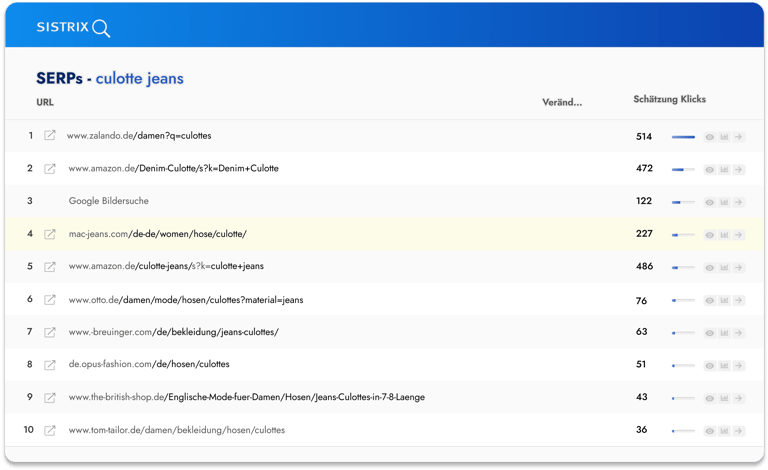This screenshot has height=470, width=768.
Task: Click click estimate value 514
Action: pyautogui.click(x=644, y=137)
